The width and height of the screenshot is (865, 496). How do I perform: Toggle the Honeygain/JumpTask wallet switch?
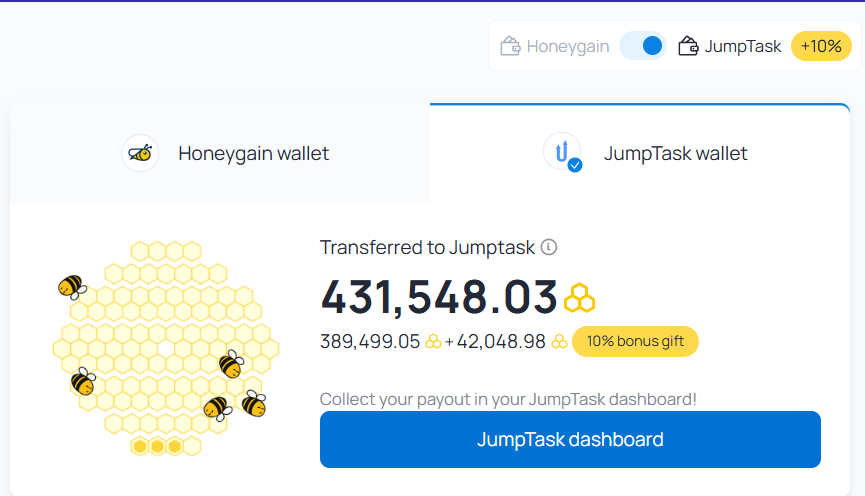[x=643, y=46]
